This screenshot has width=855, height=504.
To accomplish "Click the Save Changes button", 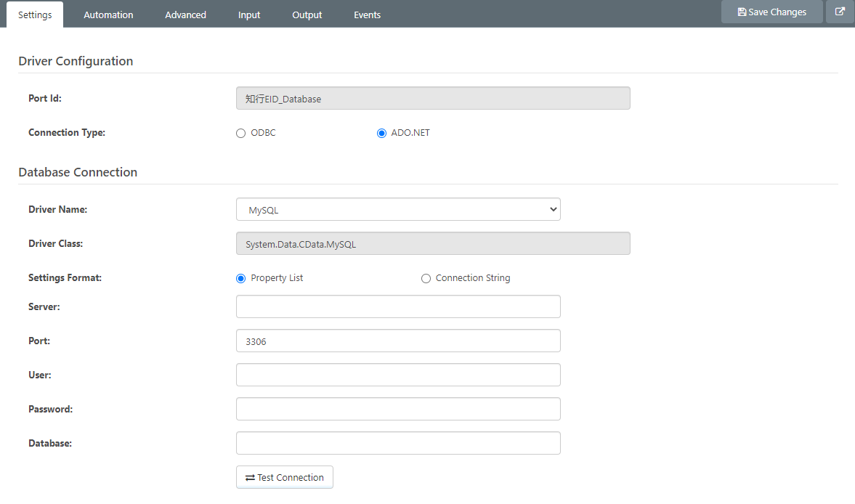I will (x=771, y=12).
